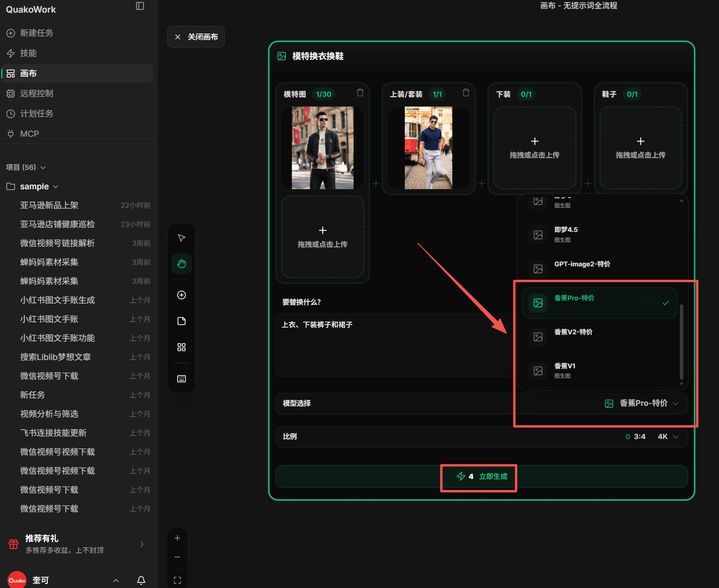The width and height of the screenshot is (719, 588).
Task: Delete the 上装/套装 image with trash icon
Action: click(x=466, y=92)
